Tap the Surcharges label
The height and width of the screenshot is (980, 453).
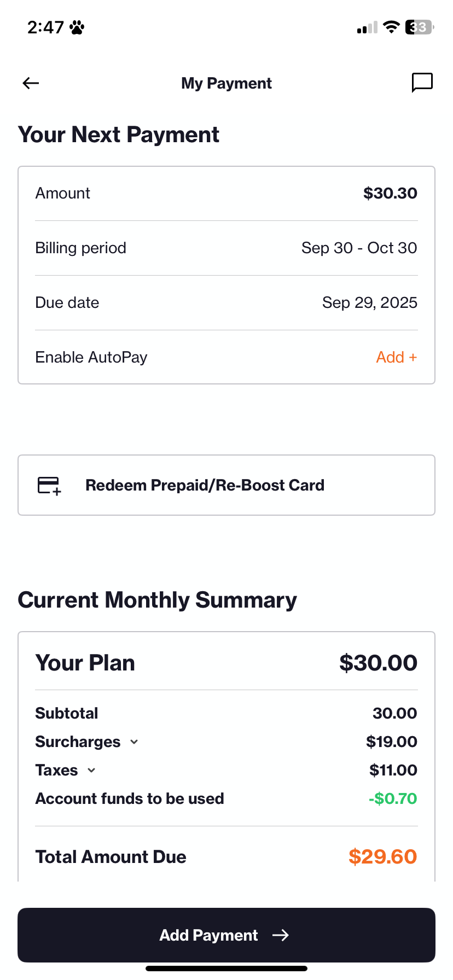[78, 742]
